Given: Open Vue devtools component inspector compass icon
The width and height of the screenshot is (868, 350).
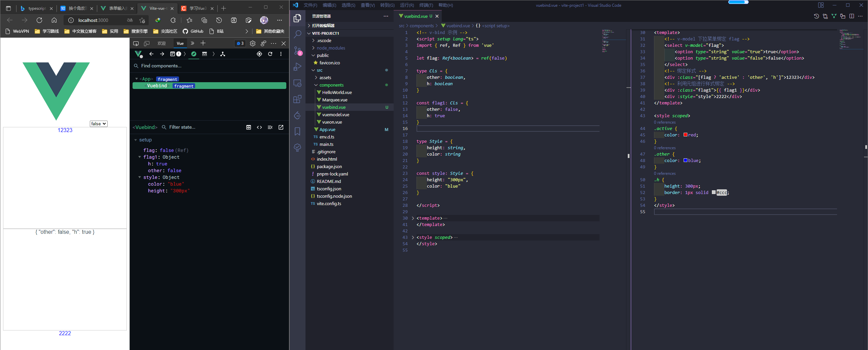Looking at the screenshot, I should [x=194, y=54].
